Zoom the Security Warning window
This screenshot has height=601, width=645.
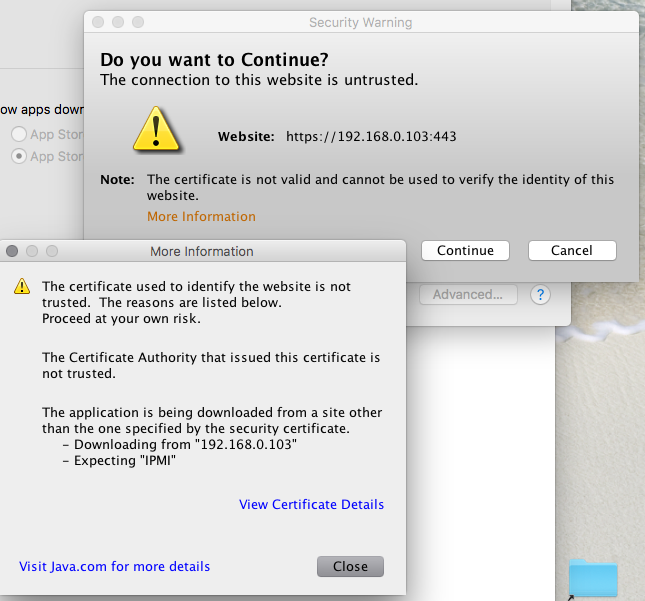137,22
